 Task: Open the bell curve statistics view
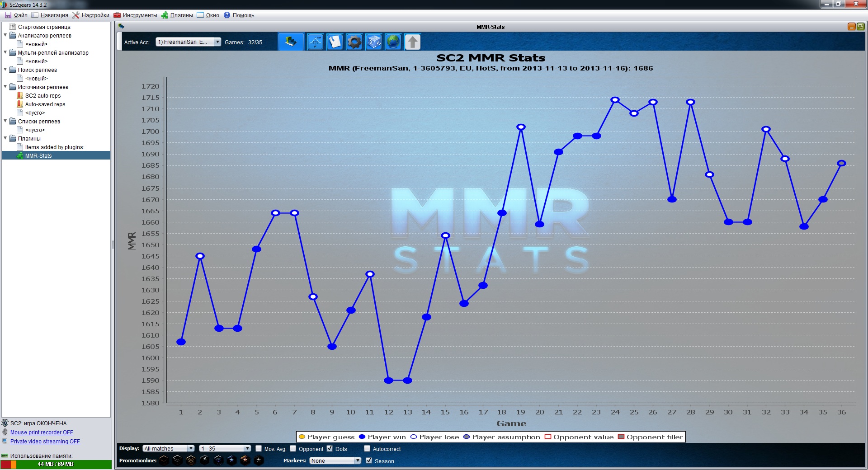point(315,42)
